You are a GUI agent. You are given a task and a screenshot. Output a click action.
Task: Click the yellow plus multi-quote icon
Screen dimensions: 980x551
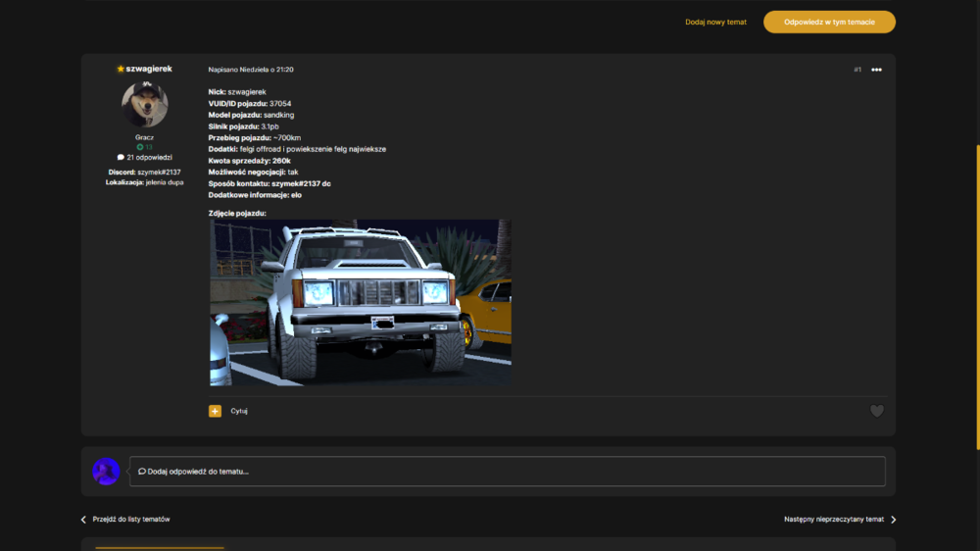[215, 411]
